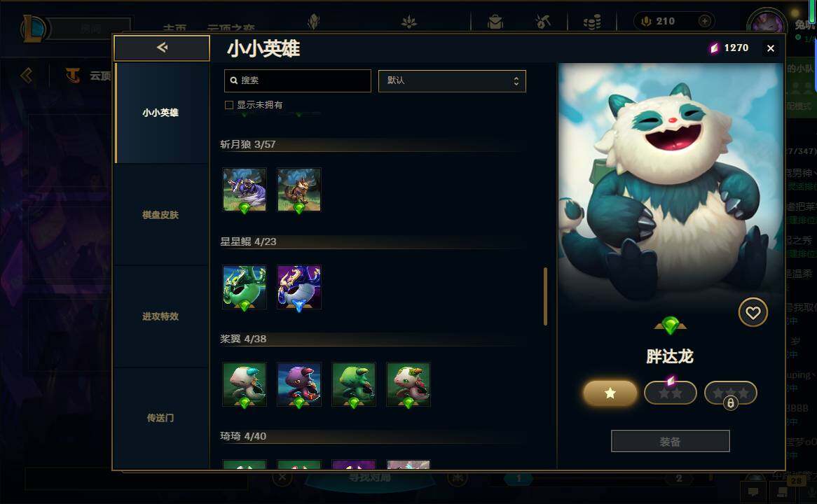Click the 装备 equip button
817x504 pixels.
click(670, 442)
